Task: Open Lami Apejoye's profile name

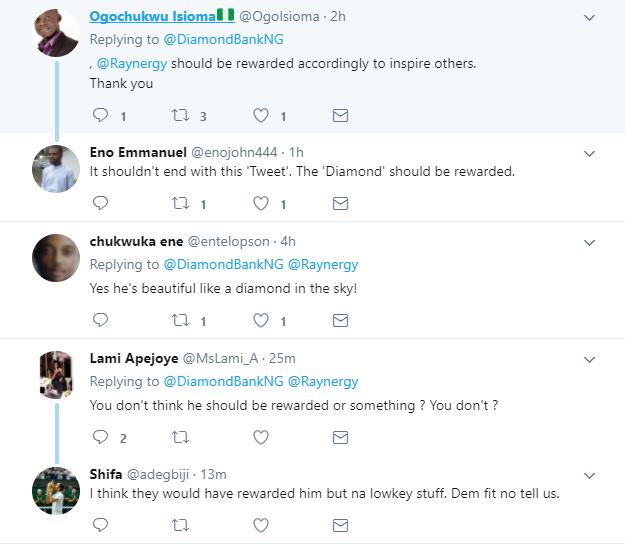Action: point(131,358)
